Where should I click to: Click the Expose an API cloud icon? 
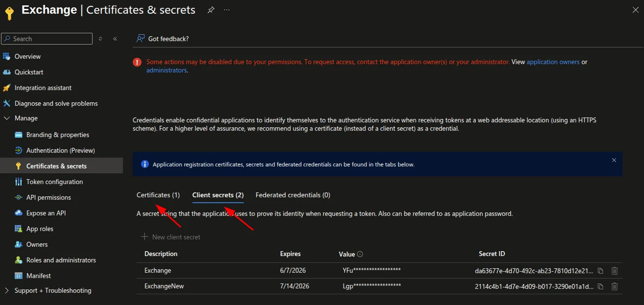coord(19,213)
